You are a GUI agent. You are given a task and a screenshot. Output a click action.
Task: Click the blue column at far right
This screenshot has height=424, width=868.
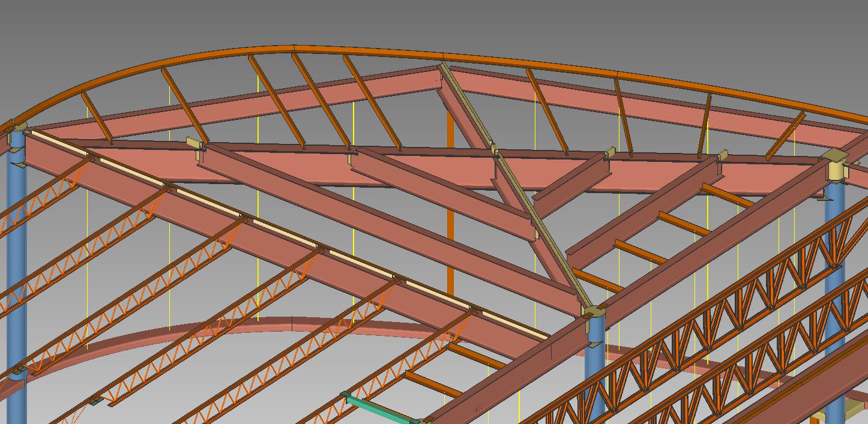834,300
